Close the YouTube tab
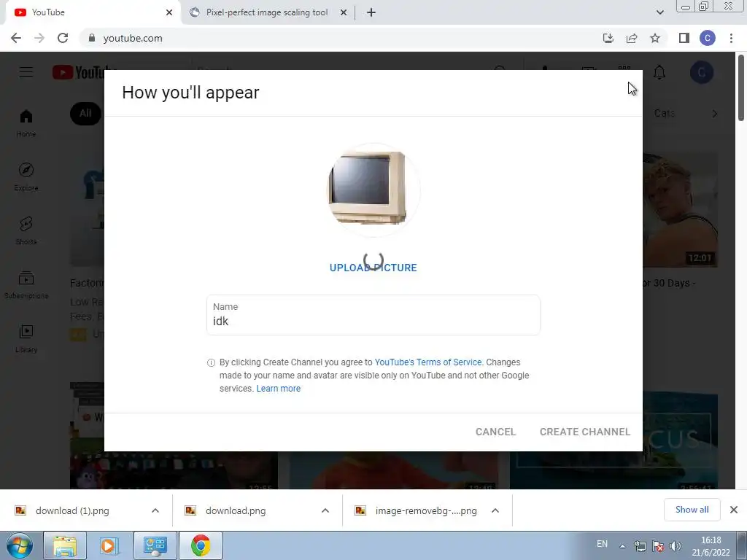This screenshot has height=560, width=747. [169, 12]
